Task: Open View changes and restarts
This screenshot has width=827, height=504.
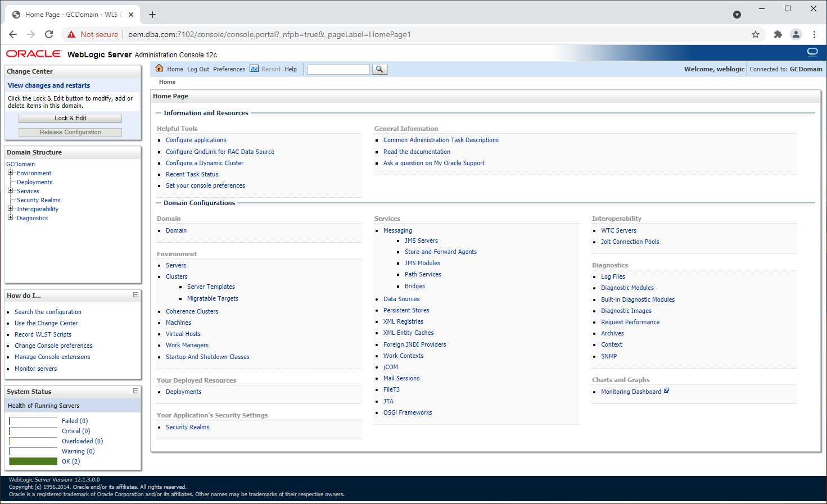Action: (49, 85)
